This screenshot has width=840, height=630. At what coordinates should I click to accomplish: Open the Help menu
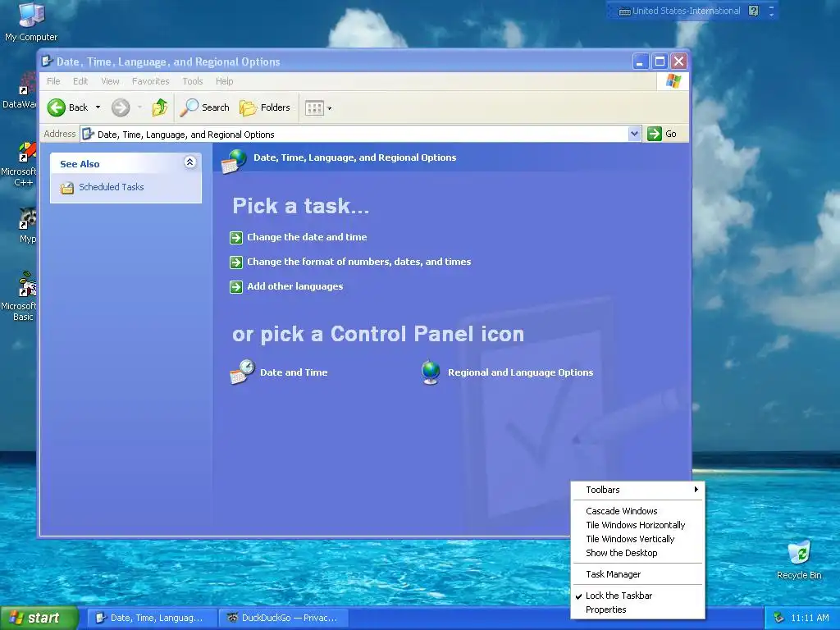pyautogui.click(x=225, y=81)
